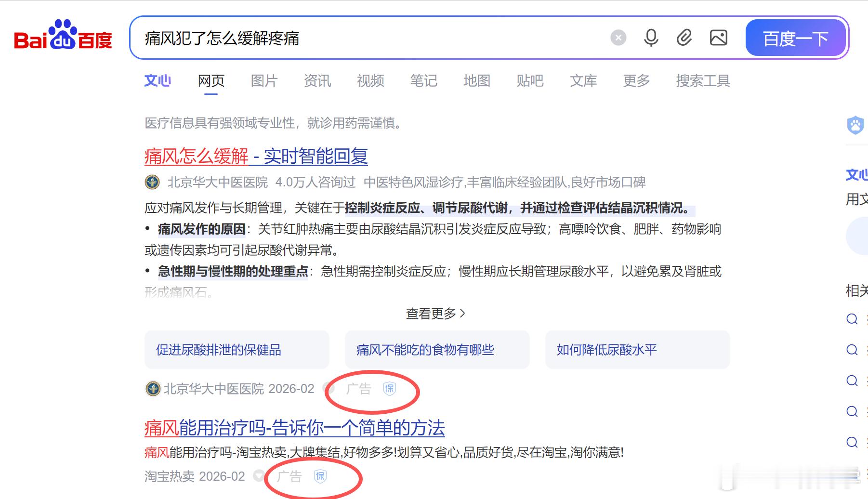868x499 pixels.
Task: Click the text 4.0万人咨询过
Action: pyautogui.click(x=316, y=183)
